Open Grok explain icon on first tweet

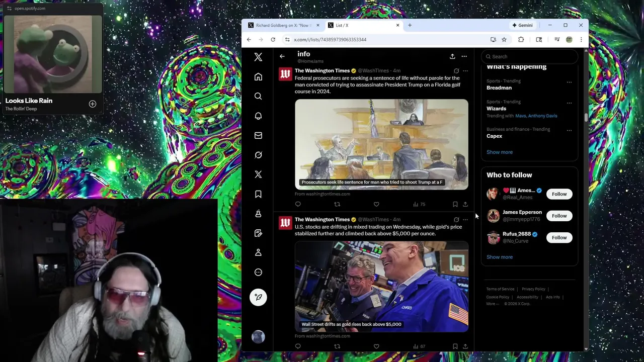pyautogui.click(x=456, y=71)
